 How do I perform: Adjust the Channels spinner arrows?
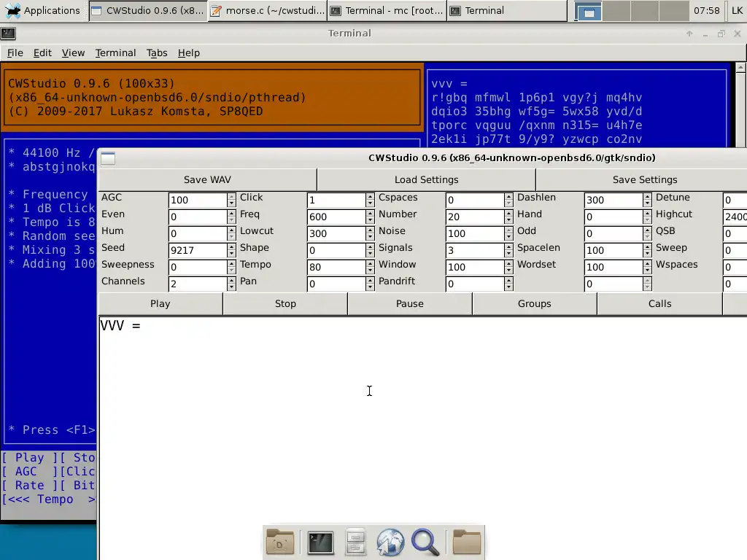pyautogui.click(x=231, y=284)
